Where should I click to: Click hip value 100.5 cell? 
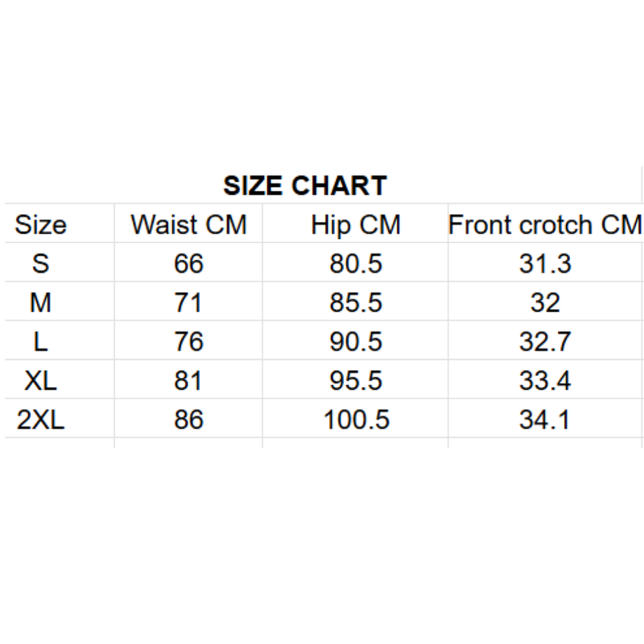tap(356, 419)
